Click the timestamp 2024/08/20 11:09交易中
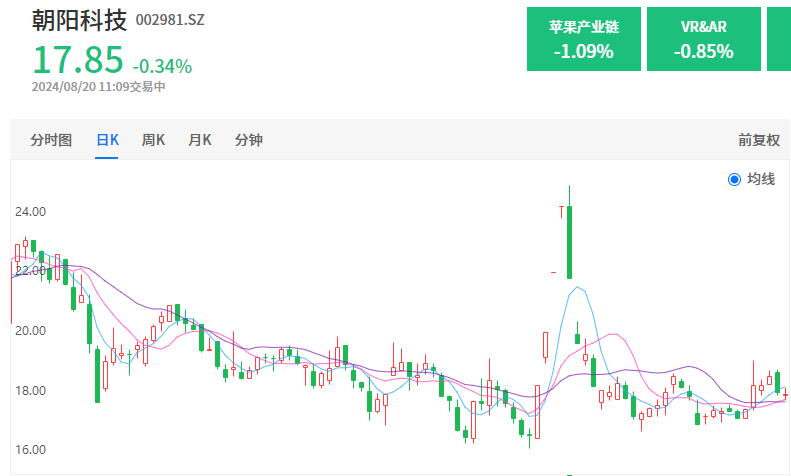 tap(98, 87)
